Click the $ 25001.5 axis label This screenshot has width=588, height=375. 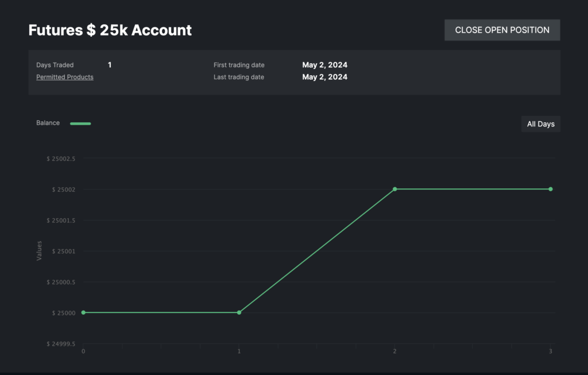coord(61,220)
